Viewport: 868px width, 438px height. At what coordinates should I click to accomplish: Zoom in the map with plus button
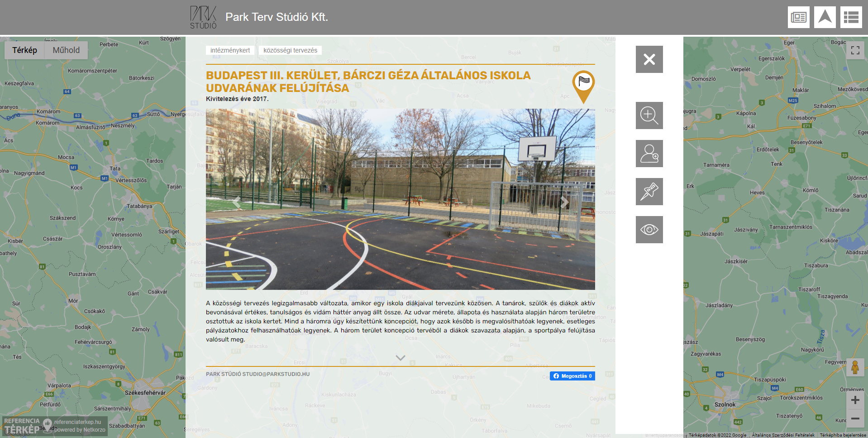[x=855, y=400]
